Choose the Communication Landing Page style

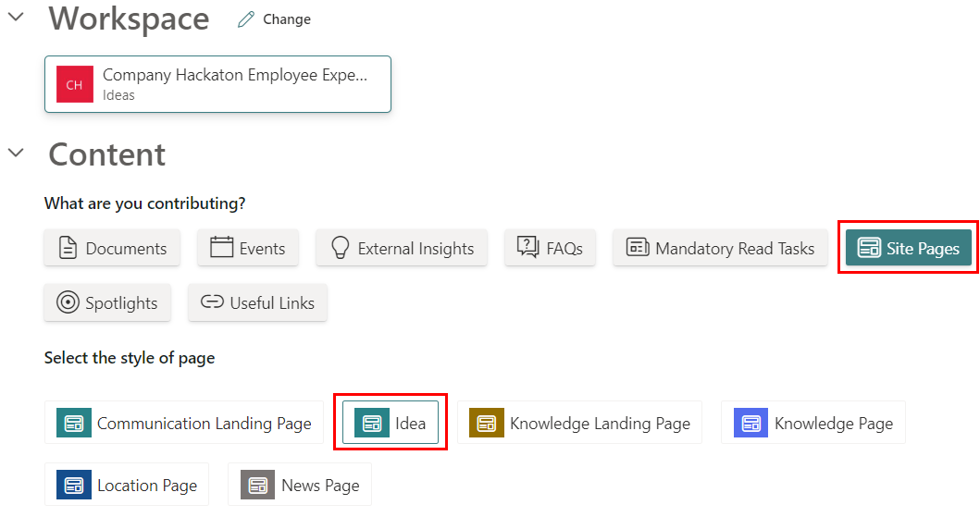(x=184, y=423)
